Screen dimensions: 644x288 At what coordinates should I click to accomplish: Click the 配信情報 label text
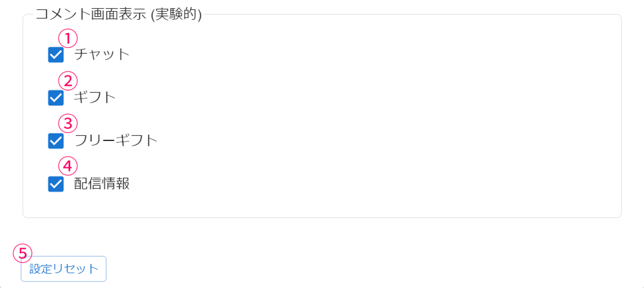[102, 184]
